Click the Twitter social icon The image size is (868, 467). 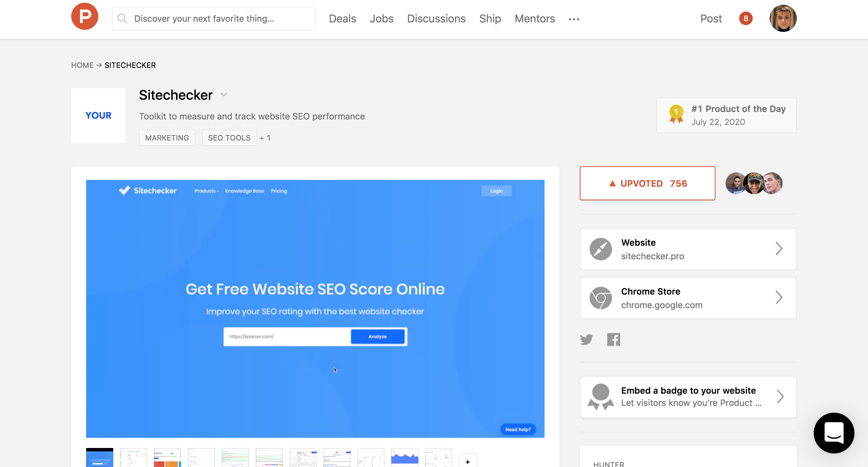coord(587,339)
